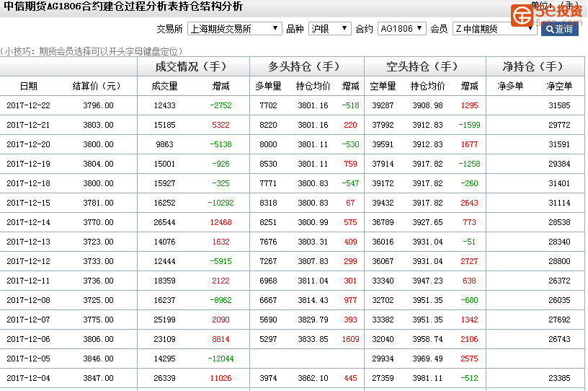Image resolution: width=588 pixels, height=391 pixels.
Task: Select date cell 2017-12-21
Action: click(28, 125)
